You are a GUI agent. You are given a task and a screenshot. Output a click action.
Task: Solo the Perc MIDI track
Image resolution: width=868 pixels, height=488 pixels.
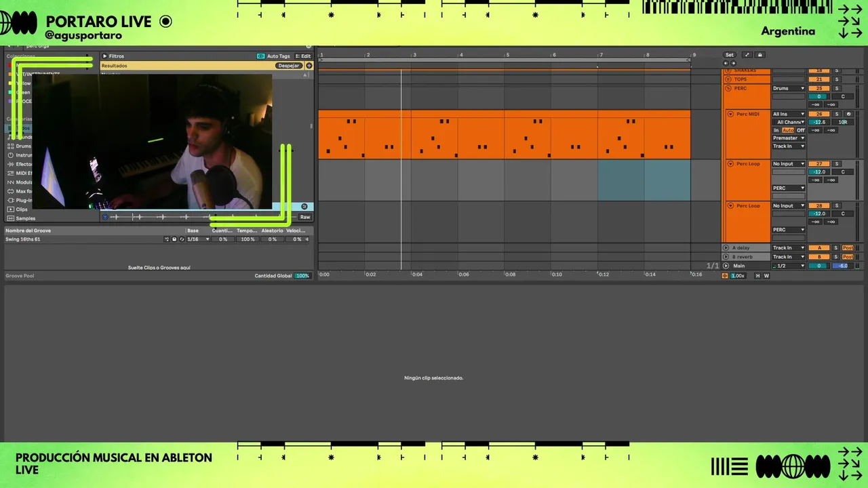pos(837,114)
